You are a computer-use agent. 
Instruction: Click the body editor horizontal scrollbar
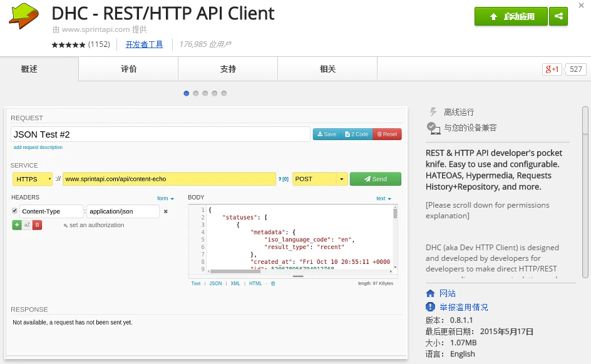(x=301, y=271)
